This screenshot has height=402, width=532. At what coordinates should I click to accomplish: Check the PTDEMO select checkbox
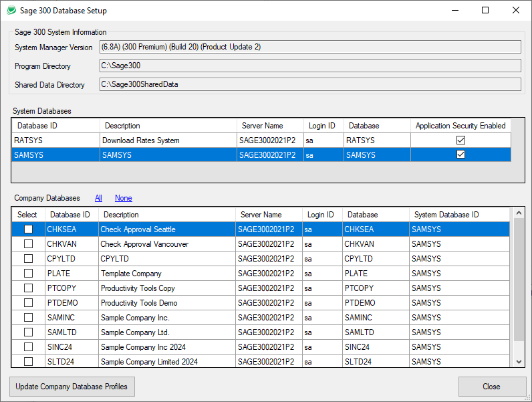[29, 302]
